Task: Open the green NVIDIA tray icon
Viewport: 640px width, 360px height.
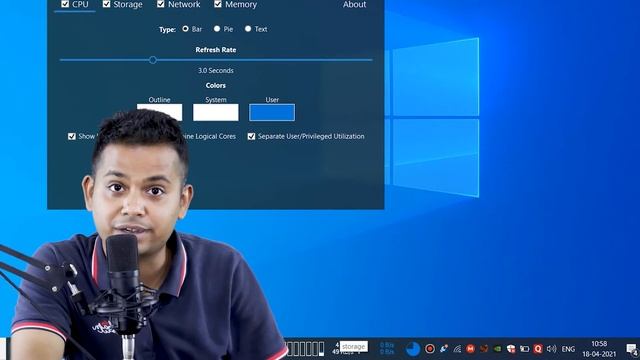Action: [497, 349]
